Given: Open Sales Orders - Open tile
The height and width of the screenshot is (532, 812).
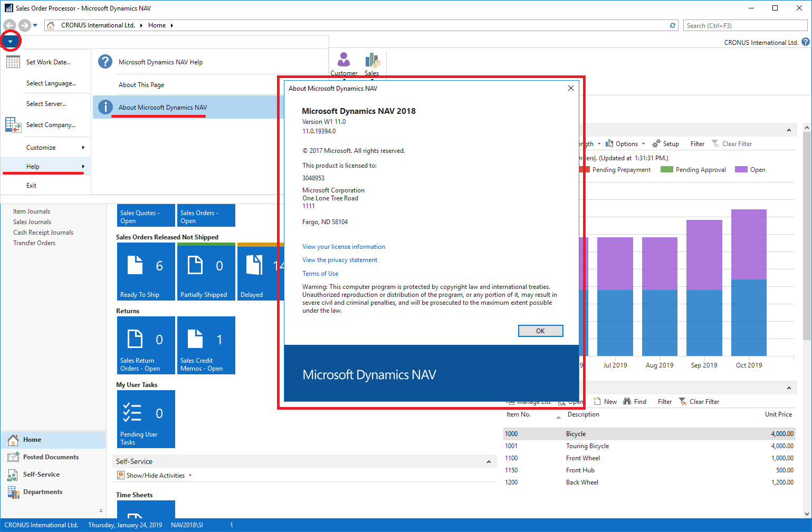Looking at the screenshot, I should [206, 216].
